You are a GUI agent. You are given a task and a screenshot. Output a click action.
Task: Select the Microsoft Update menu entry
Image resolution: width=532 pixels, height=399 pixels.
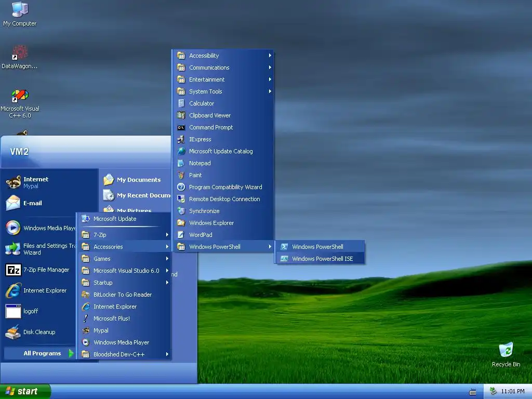pyautogui.click(x=124, y=219)
